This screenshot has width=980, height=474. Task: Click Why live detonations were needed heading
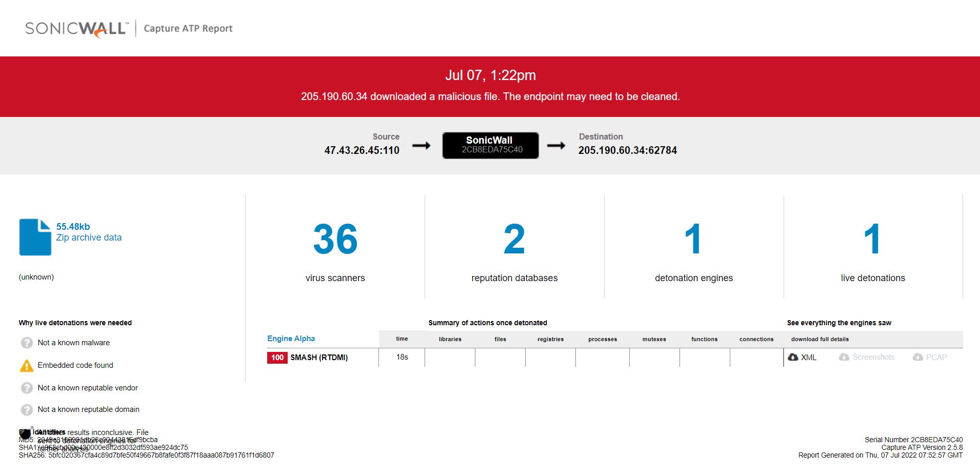pos(75,323)
